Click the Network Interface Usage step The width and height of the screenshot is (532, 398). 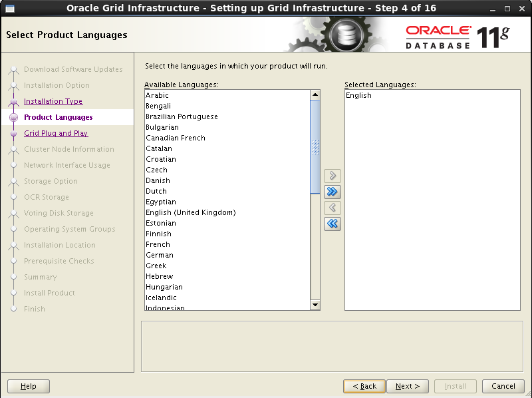pos(67,165)
